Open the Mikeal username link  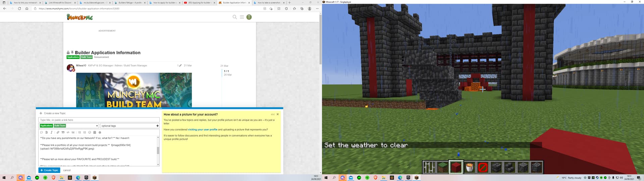[80, 65]
